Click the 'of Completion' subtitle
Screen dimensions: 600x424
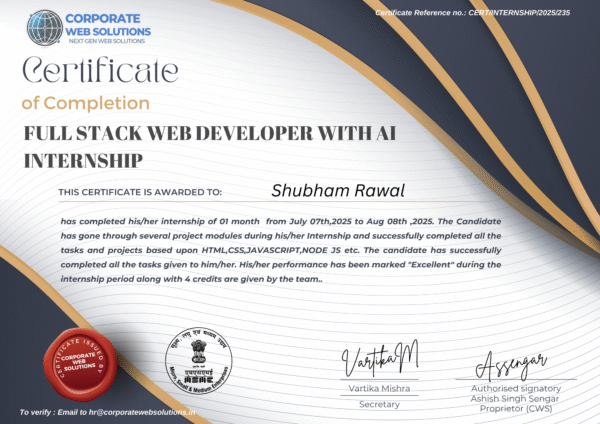pos(85,103)
